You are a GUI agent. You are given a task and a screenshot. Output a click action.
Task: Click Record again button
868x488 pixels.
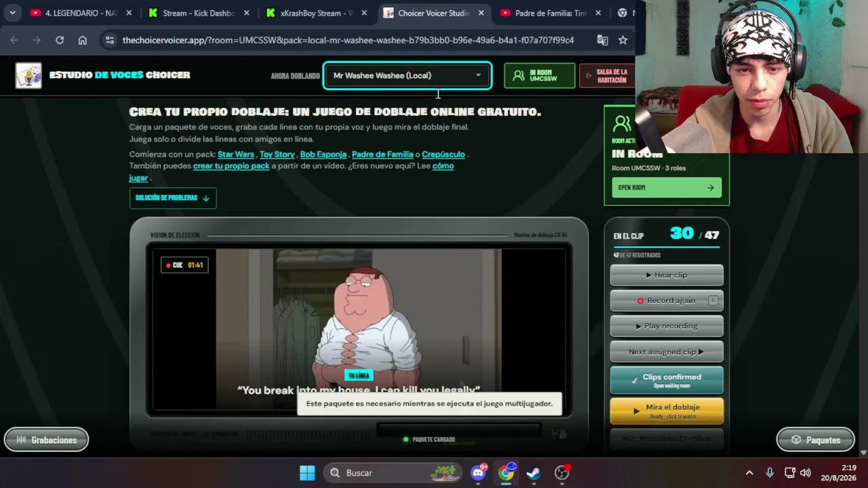pyautogui.click(x=667, y=300)
